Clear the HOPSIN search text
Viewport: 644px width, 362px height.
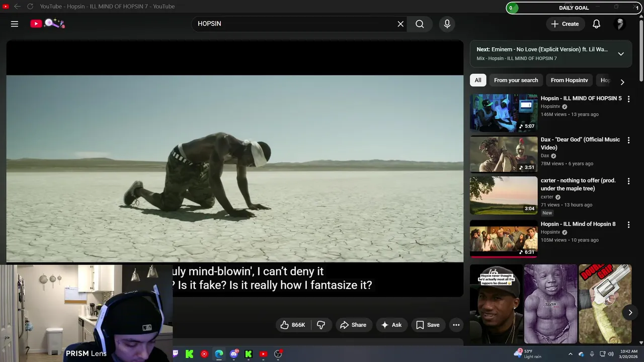400,24
